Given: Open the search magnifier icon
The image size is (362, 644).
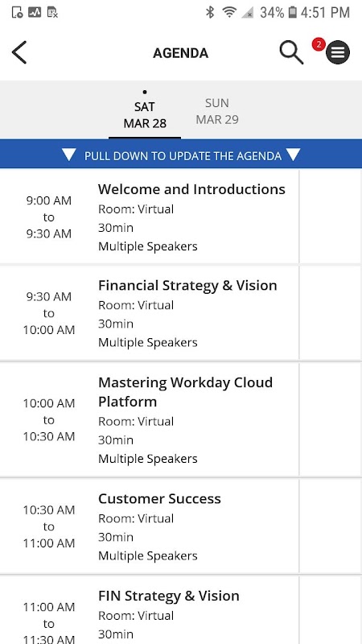Looking at the screenshot, I should 291,52.
